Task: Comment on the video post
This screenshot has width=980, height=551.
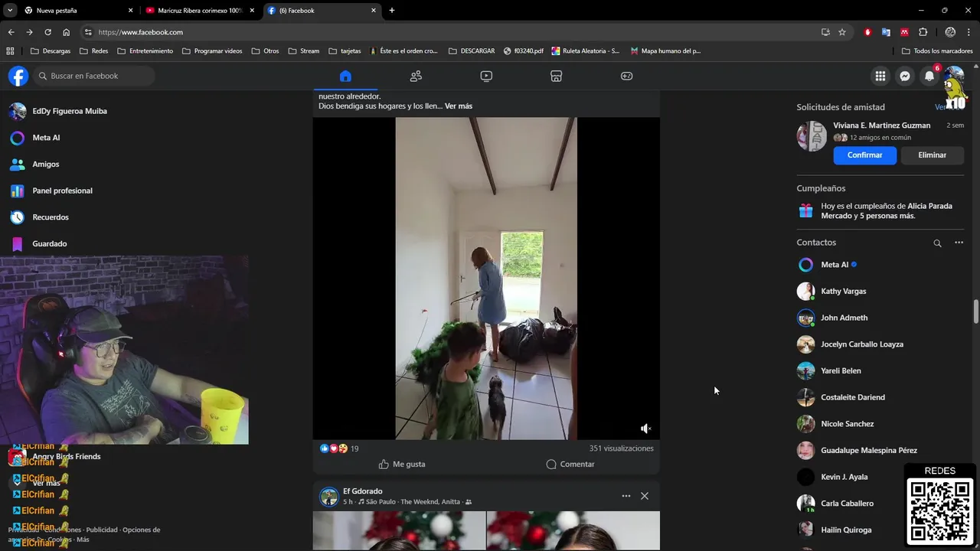Action: (x=570, y=464)
